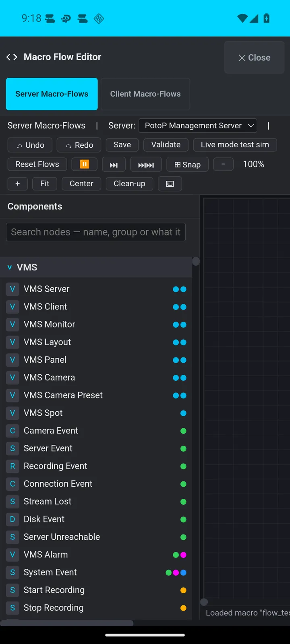Click the Camera Event C icon
The height and width of the screenshot is (644, 290).
[x=12, y=431]
